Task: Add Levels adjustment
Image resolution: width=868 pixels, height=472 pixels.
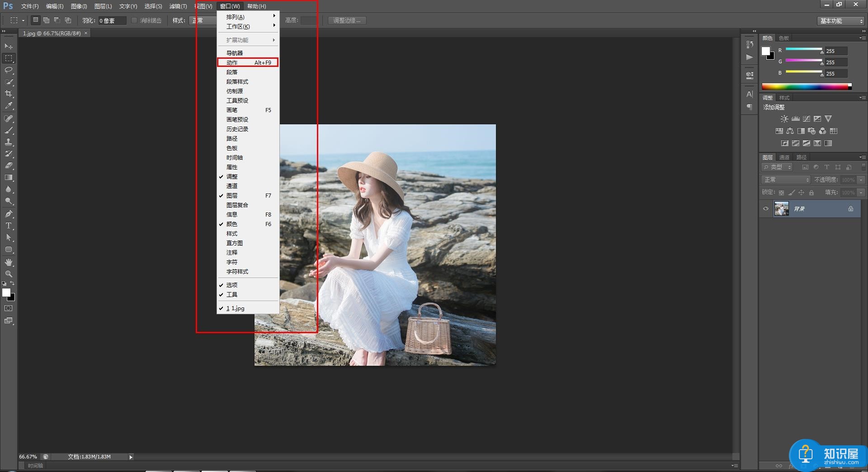Action: 796,119
